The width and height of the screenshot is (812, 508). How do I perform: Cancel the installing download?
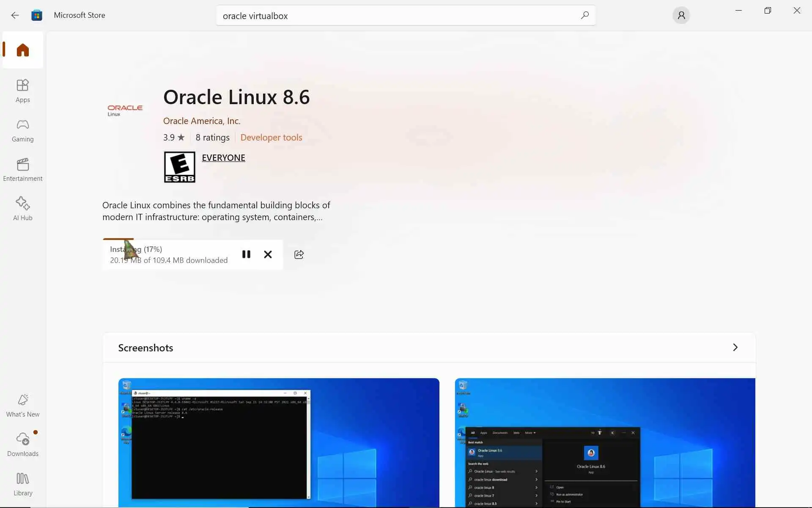coord(268,254)
